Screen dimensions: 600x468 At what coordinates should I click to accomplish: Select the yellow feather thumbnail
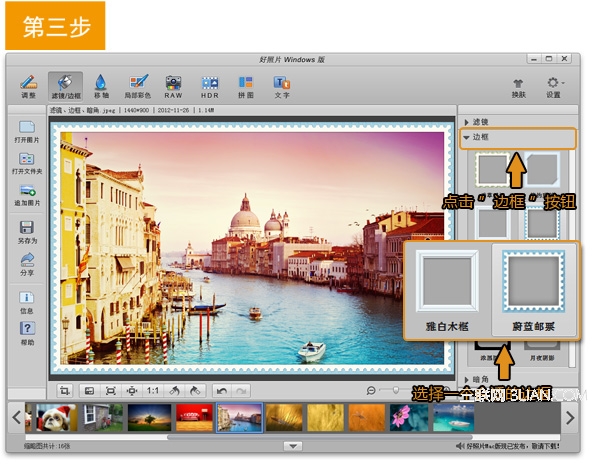tap(284, 417)
